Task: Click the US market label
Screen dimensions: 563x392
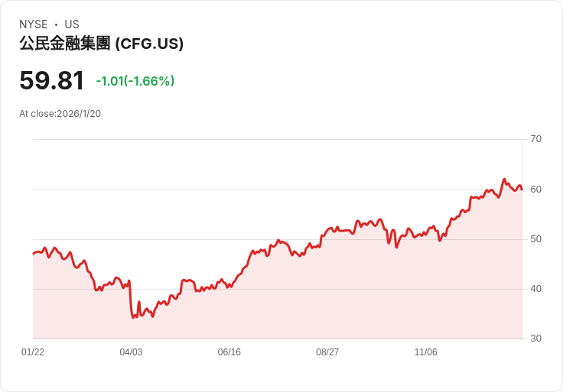Action: [72, 24]
